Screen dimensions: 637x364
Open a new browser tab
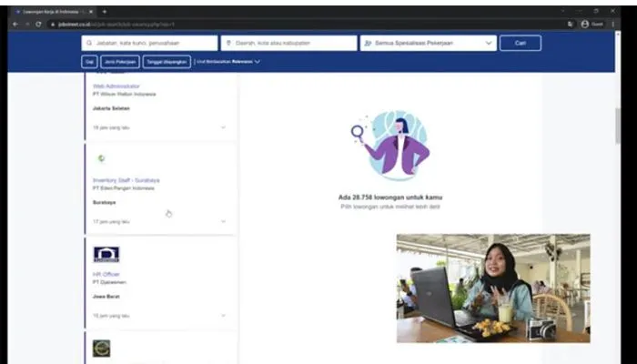pyautogui.click(x=105, y=12)
